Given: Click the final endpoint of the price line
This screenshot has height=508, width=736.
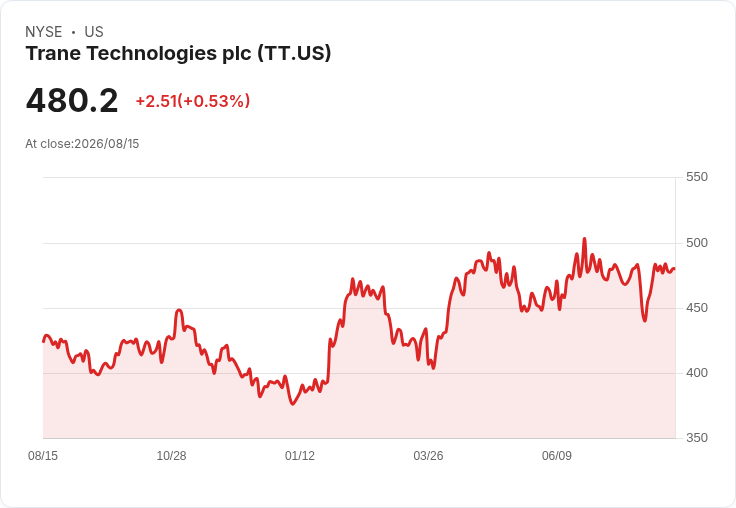Looking at the screenshot, I should pyautogui.click(x=675, y=269).
